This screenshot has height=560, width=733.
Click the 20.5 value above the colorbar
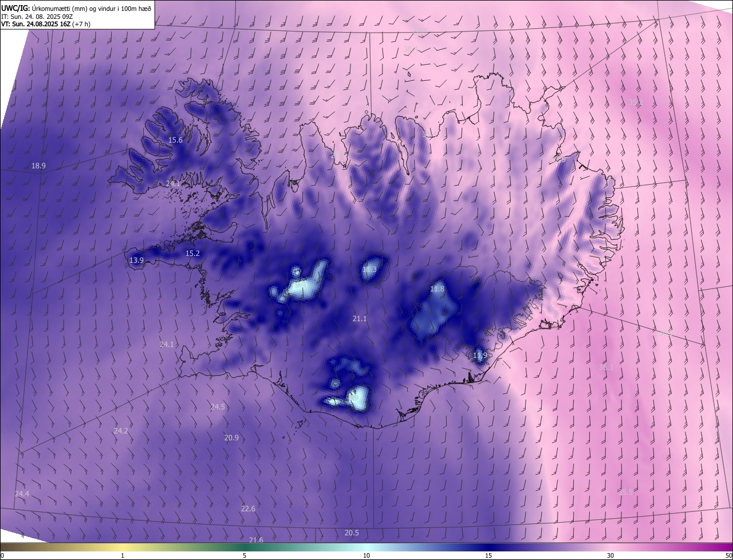tap(352, 533)
